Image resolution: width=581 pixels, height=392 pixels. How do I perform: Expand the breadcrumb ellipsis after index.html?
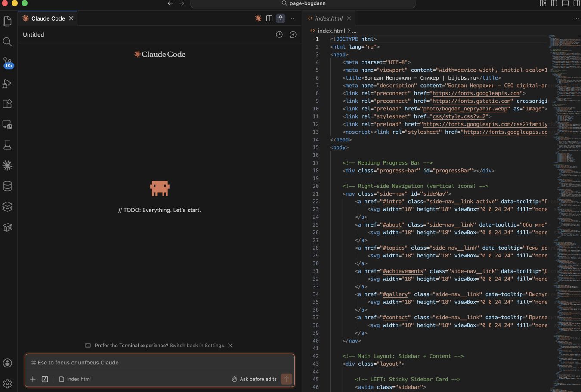354,31
